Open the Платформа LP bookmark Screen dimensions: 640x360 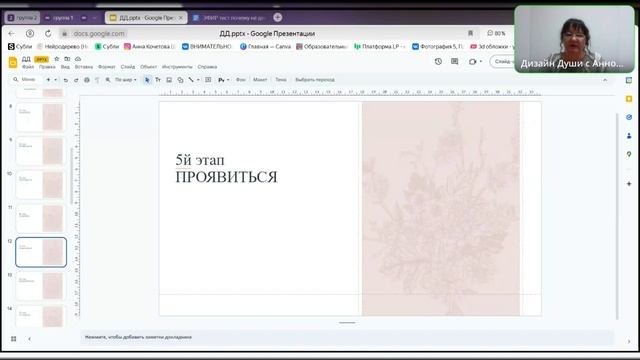pyautogui.click(x=380, y=47)
